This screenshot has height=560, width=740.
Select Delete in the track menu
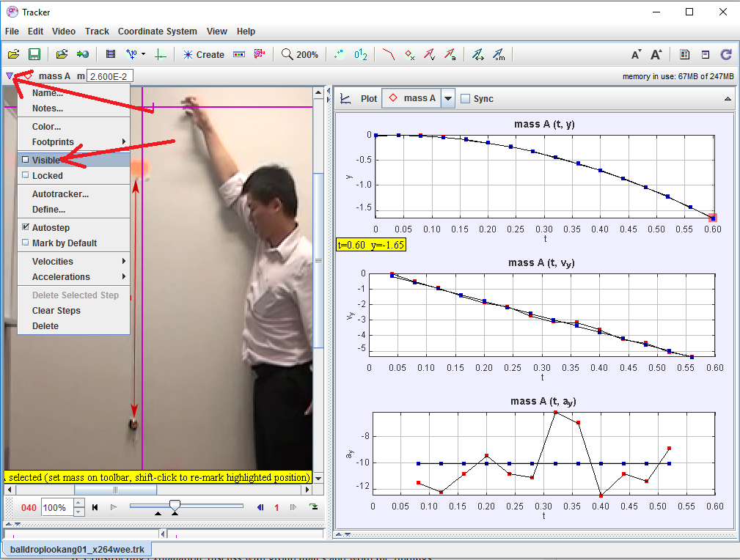tap(73, 326)
